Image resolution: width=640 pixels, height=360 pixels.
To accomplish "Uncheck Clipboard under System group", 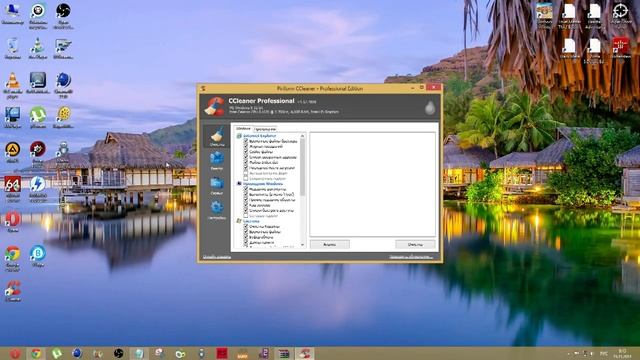I will click(x=246, y=237).
